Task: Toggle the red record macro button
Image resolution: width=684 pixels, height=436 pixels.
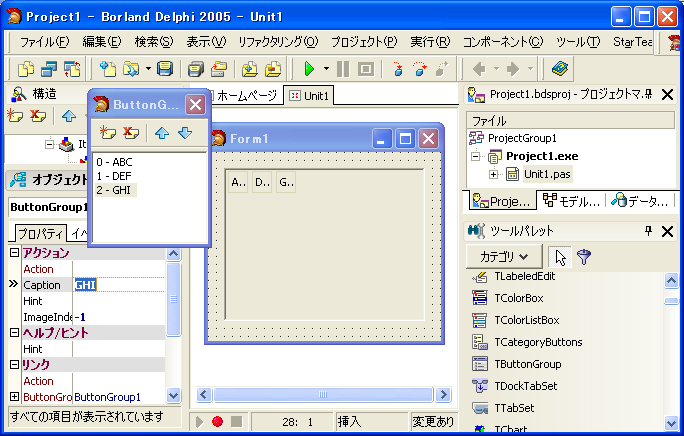Action: click(217, 421)
